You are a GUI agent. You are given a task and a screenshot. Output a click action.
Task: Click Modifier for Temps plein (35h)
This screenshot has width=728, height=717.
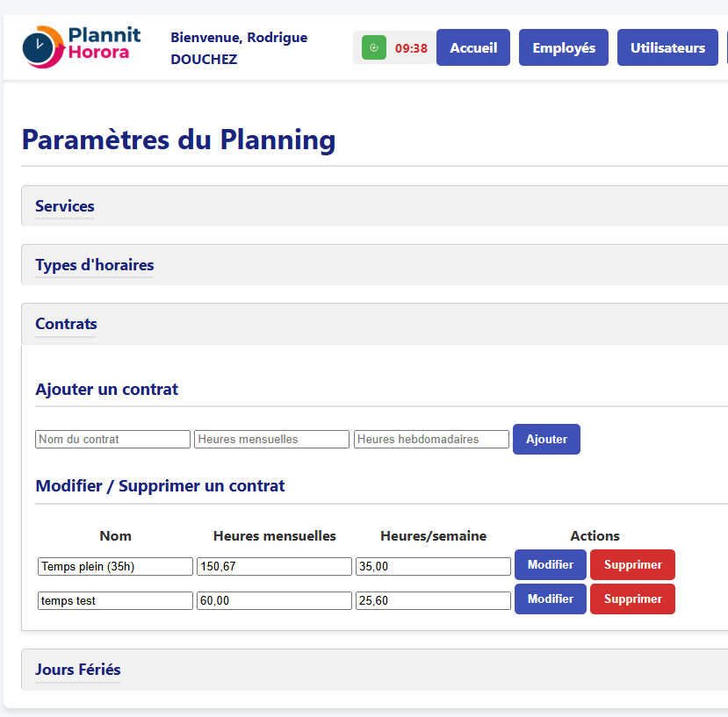[550, 565]
